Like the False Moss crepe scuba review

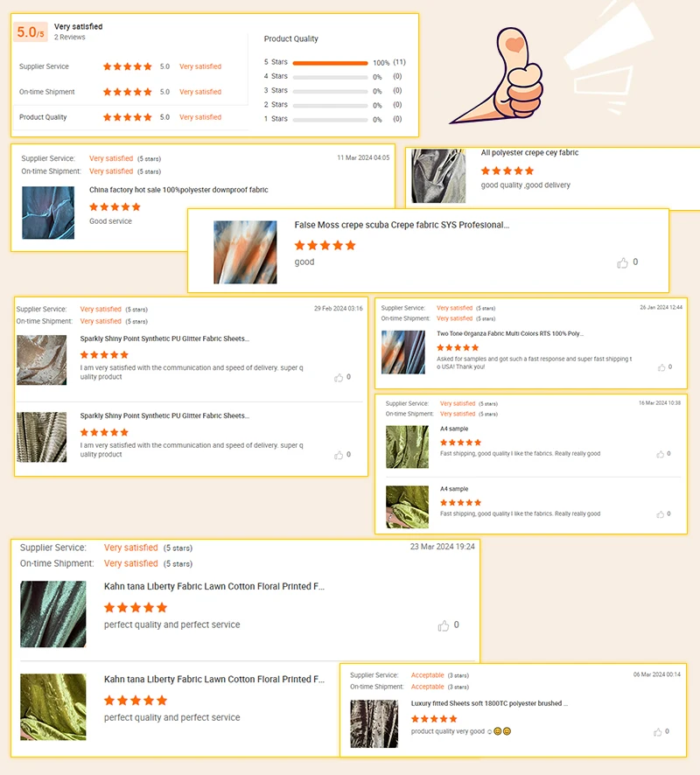pos(622,263)
